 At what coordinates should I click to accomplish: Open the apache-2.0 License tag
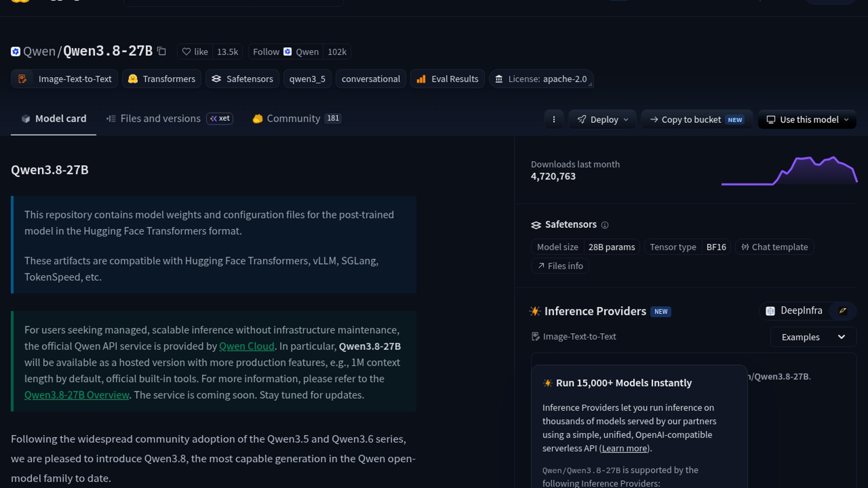coord(541,79)
